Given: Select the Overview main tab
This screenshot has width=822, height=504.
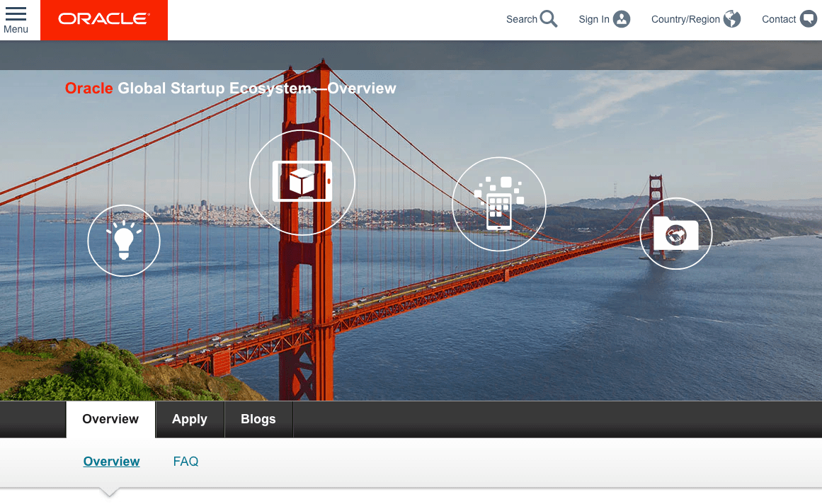Looking at the screenshot, I should [x=110, y=419].
